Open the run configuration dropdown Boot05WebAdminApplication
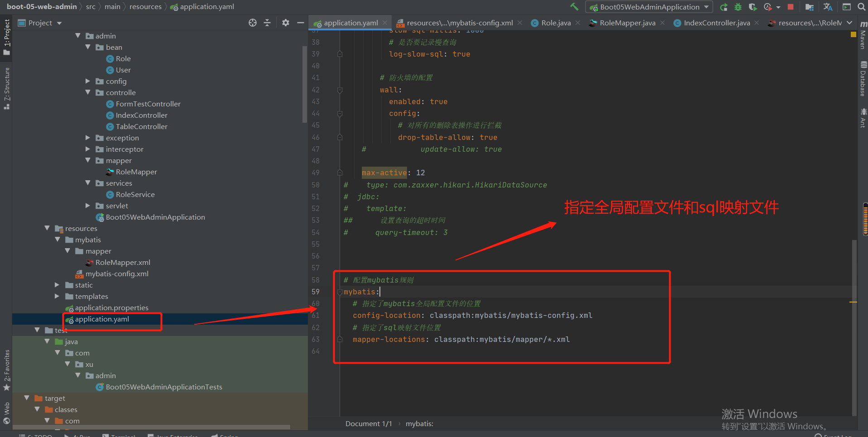This screenshot has height=437, width=868. point(649,7)
